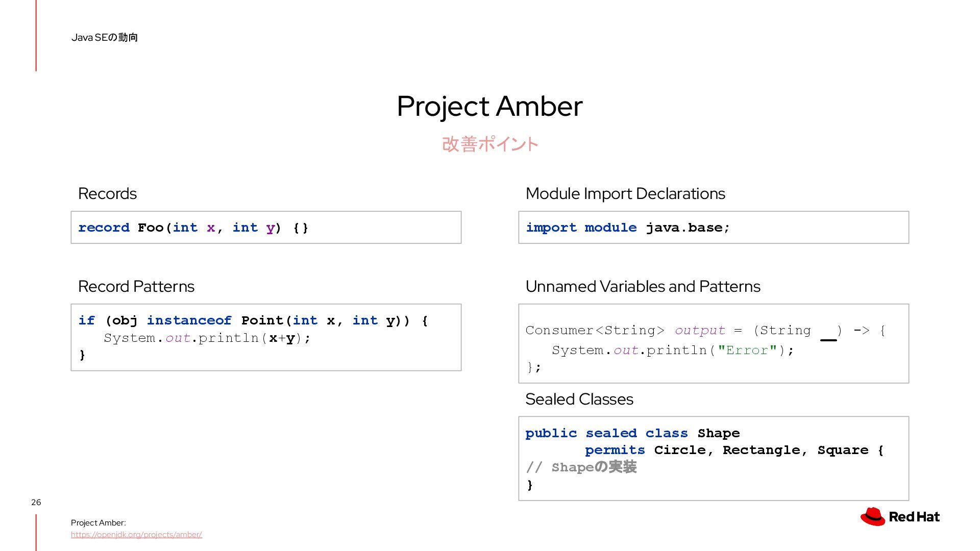The width and height of the screenshot is (980, 551).
Task: Click the Project Amber: footnote label
Action: coord(98,523)
